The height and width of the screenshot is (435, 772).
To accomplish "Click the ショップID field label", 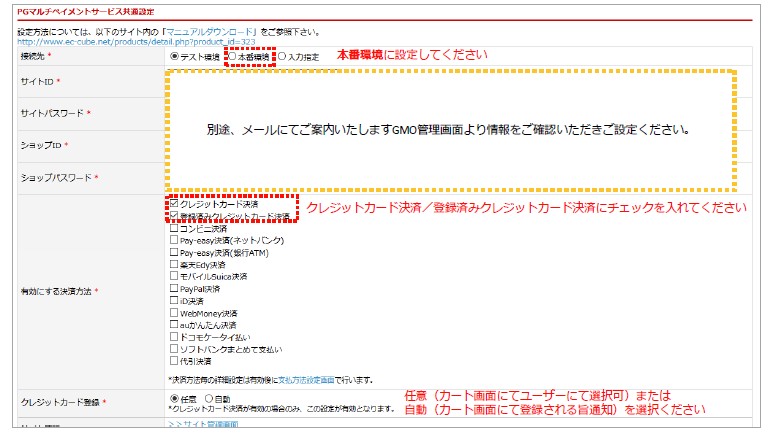I will pyautogui.click(x=41, y=145).
